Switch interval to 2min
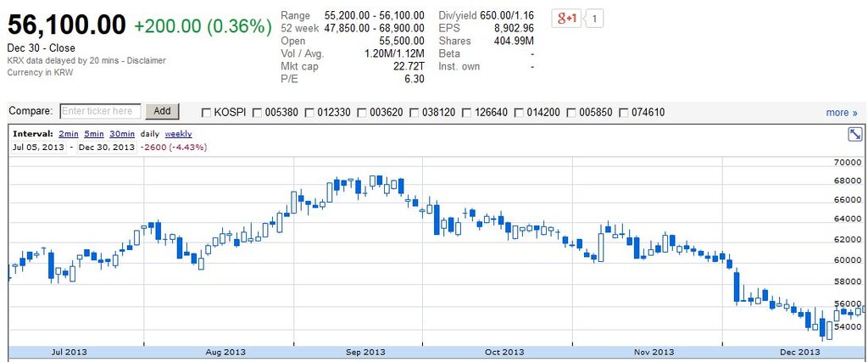The width and height of the screenshot is (868, 362). point(69,134)
